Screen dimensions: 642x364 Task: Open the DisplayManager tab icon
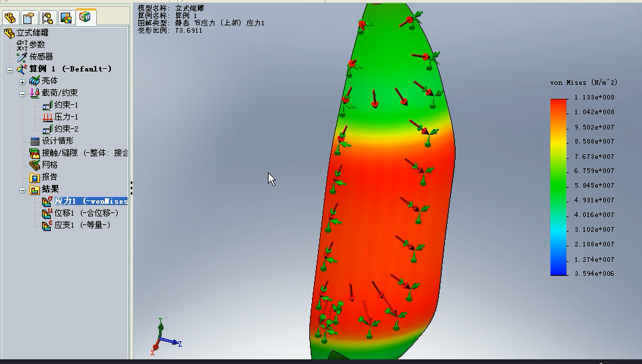[x=66, y=17]
